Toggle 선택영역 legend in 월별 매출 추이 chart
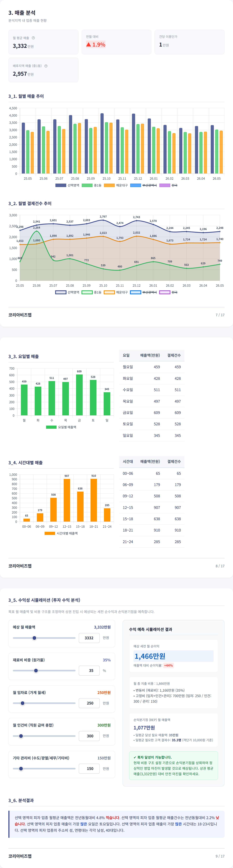The image size is (233, 868). point(67,185)
